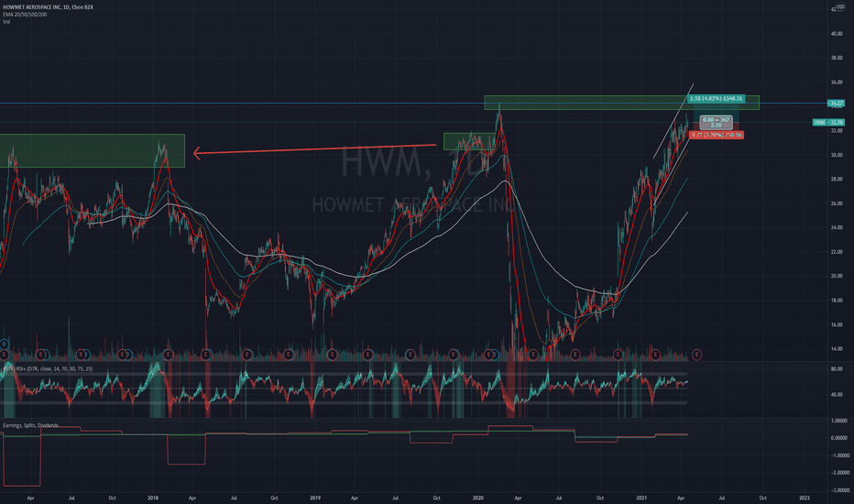The width and height of the screenshot is (854, 504).
Task: Click the D dividend marker at chart's left edge
Action: click(5, 344)
